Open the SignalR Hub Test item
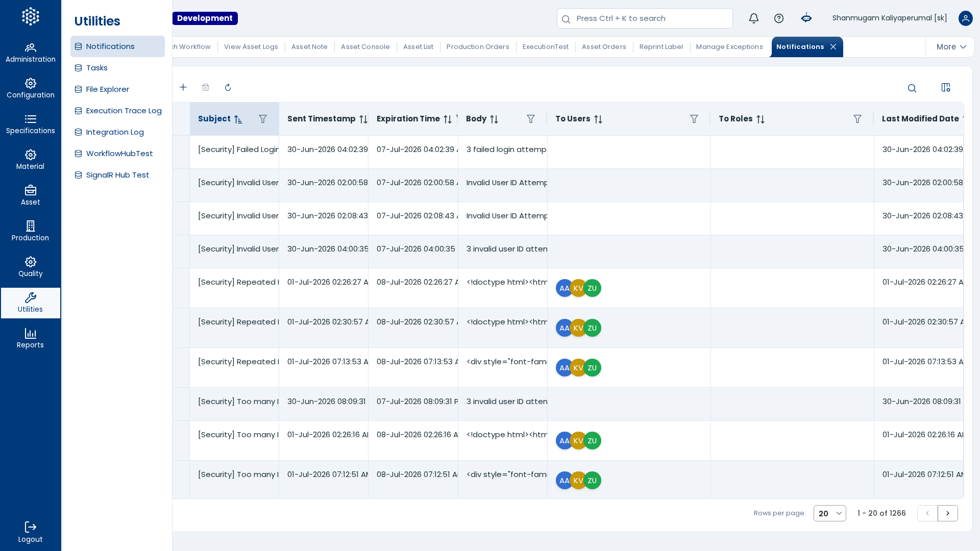Viewport: 980px width, 551px height. (x=117, y=175)
